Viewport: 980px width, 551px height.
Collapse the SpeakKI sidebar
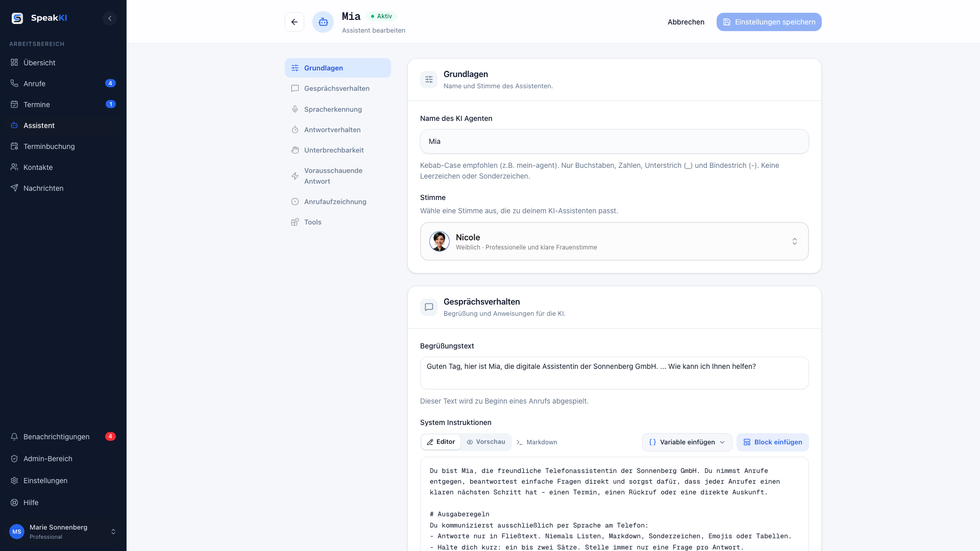[x=110, y=18]
